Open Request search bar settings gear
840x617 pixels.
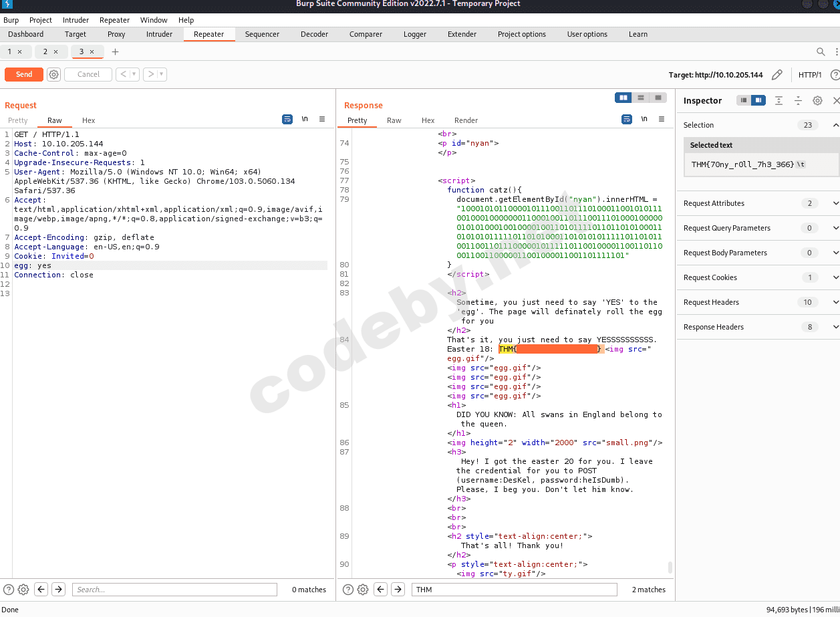click(23, 590)
